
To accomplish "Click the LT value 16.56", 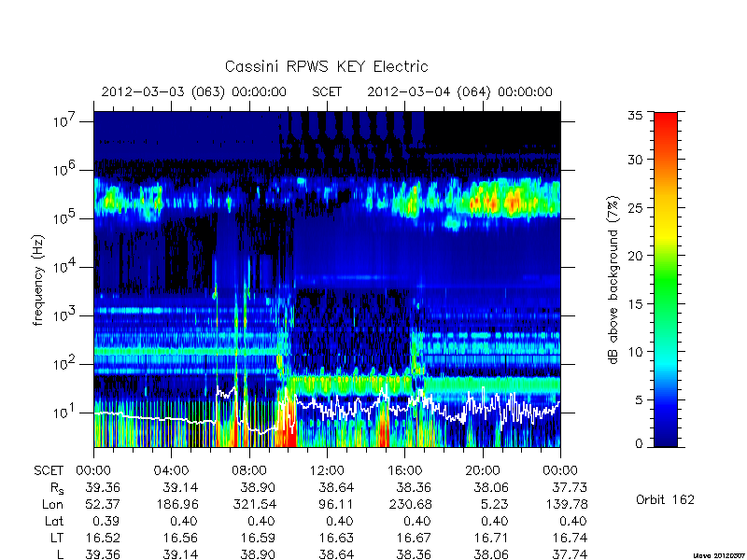I will pyautogui.click(x=180, y=538).
